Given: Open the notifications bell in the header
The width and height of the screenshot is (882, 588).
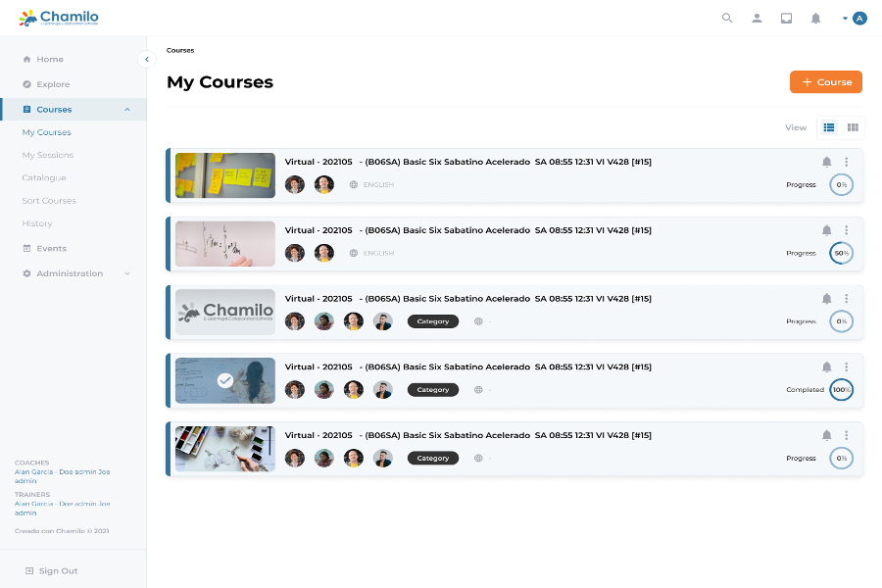Looking at the screenshot, I should click(815, 18).
